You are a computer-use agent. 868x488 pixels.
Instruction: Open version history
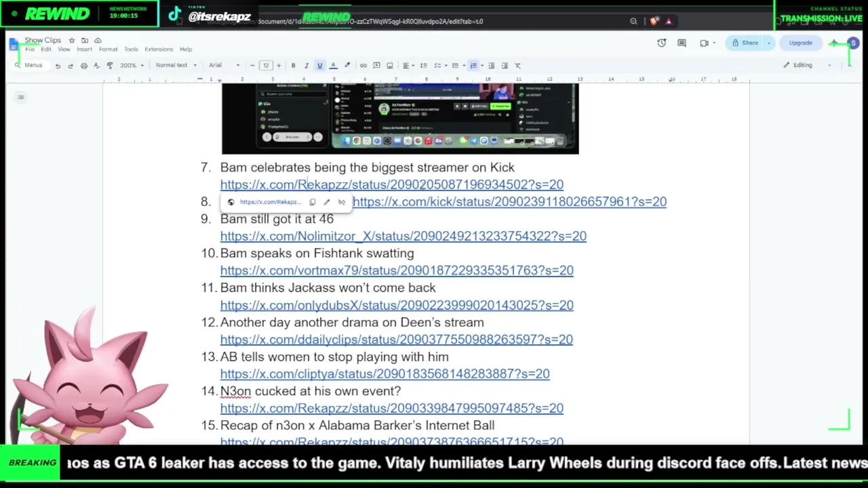[x=662, y=43]
